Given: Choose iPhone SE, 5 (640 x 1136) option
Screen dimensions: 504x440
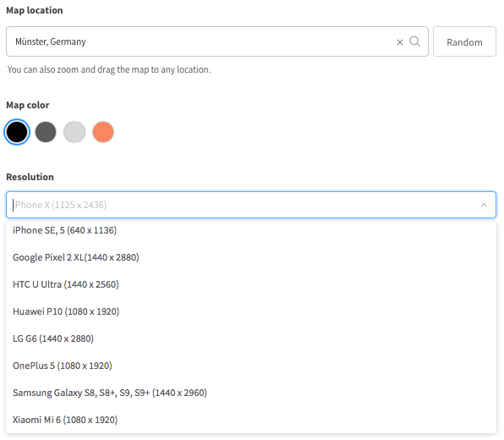Looking at the screenshot, I should click(251, 230).
